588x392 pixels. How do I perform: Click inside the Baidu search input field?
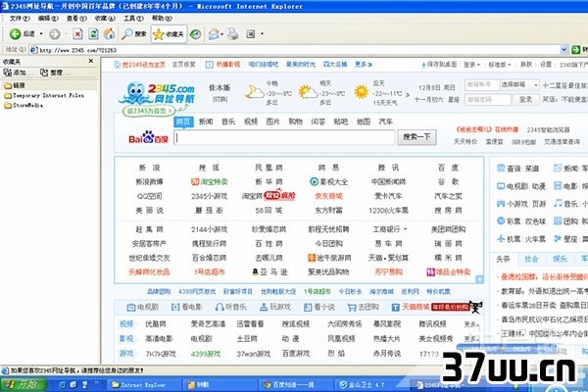[x=284, y=137]
